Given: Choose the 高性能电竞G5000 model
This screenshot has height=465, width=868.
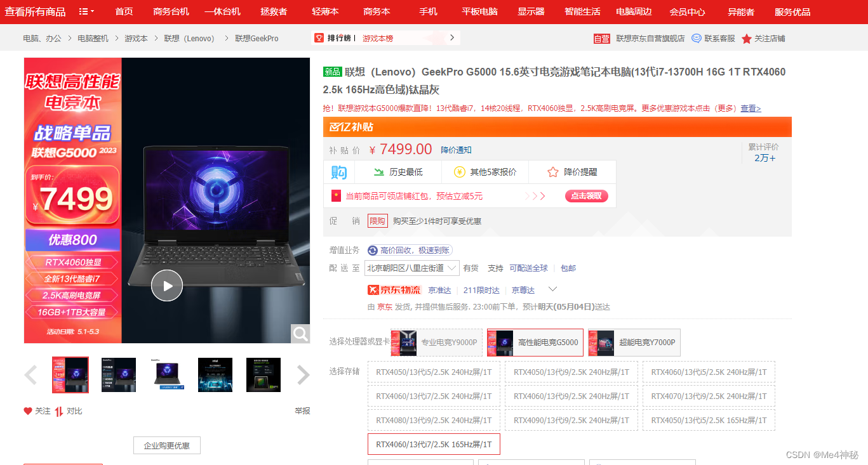Looking at the screenshot, I should pyautogui.click(x=535, y=343).
